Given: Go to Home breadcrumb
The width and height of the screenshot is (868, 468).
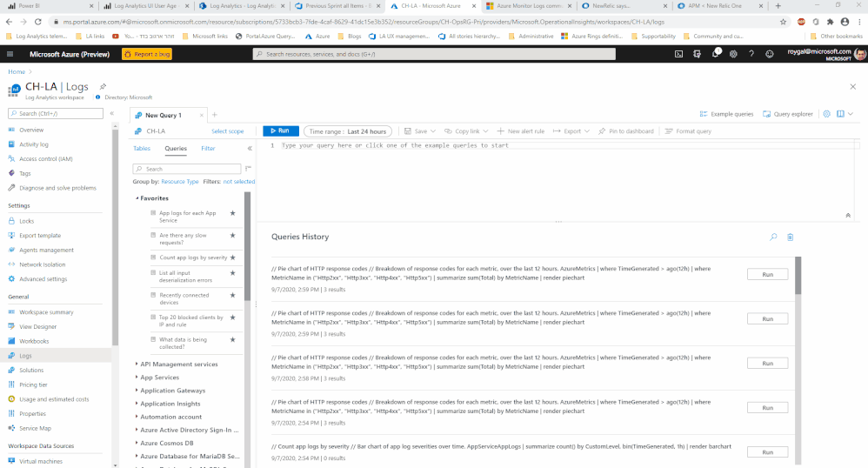Looking at the screenshot, I should tap(16, 72).
